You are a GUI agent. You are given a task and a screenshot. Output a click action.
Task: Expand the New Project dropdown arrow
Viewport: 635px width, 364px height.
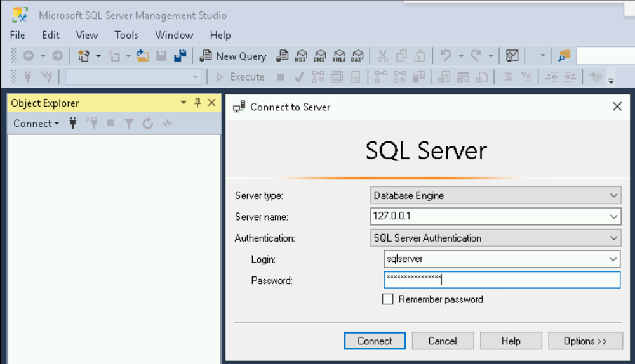click(x=98, y=56)
